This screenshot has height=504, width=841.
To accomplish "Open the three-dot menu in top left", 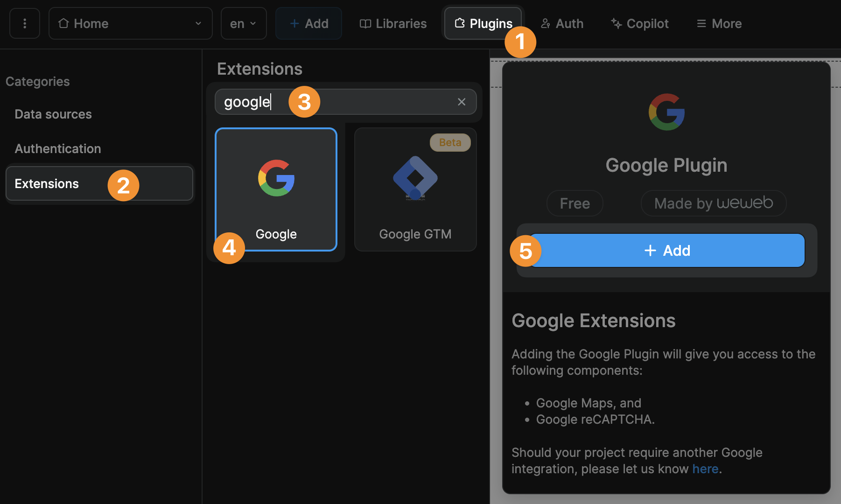I will tap(24, 23).
